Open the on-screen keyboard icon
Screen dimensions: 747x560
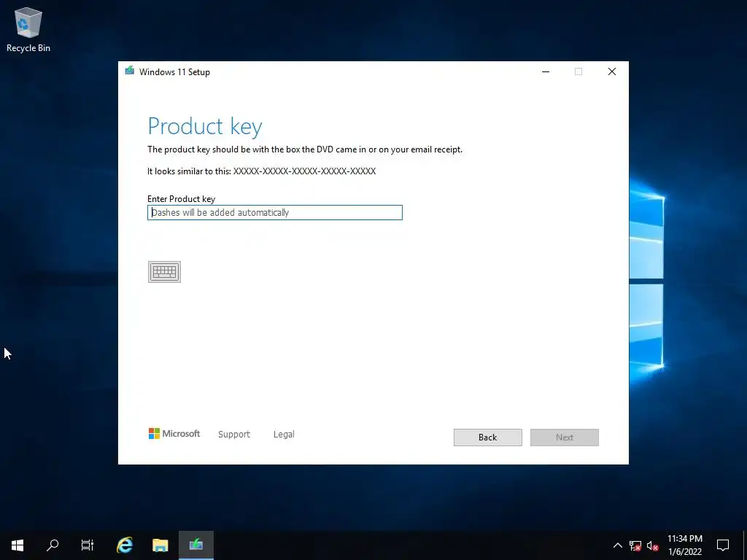coord(164,272)
